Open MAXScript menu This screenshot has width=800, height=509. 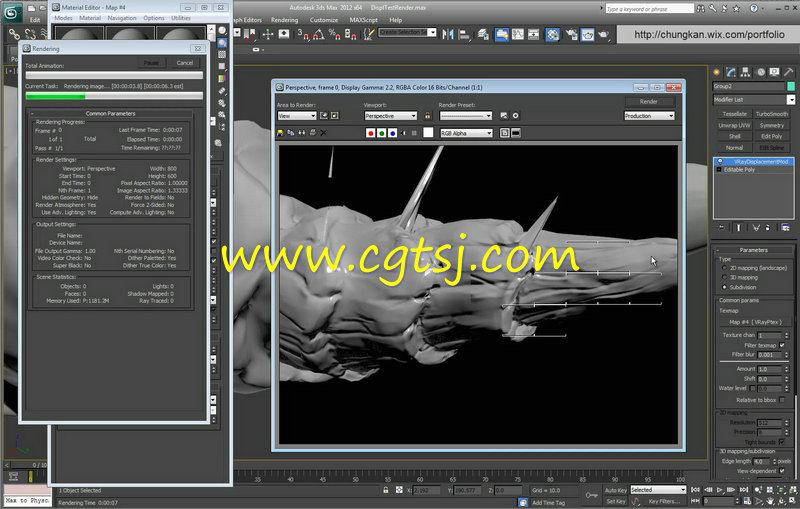coord(363,20)
